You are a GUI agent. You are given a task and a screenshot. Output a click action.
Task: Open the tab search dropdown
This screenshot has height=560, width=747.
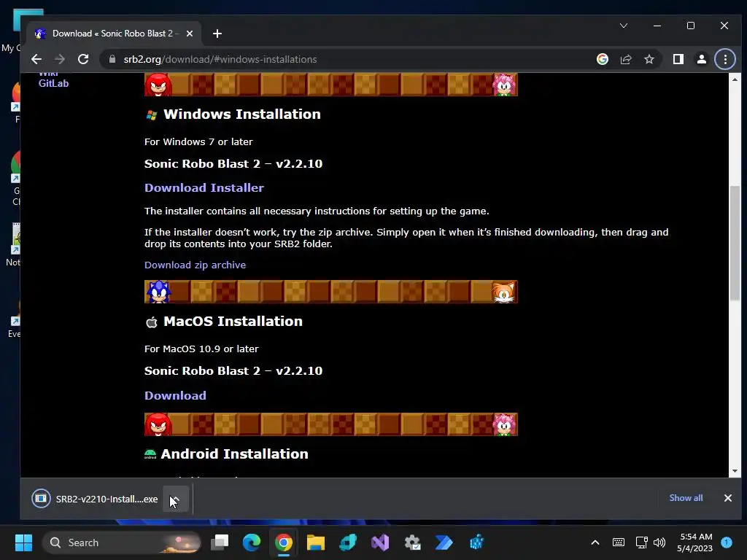[x=624, y=26]
